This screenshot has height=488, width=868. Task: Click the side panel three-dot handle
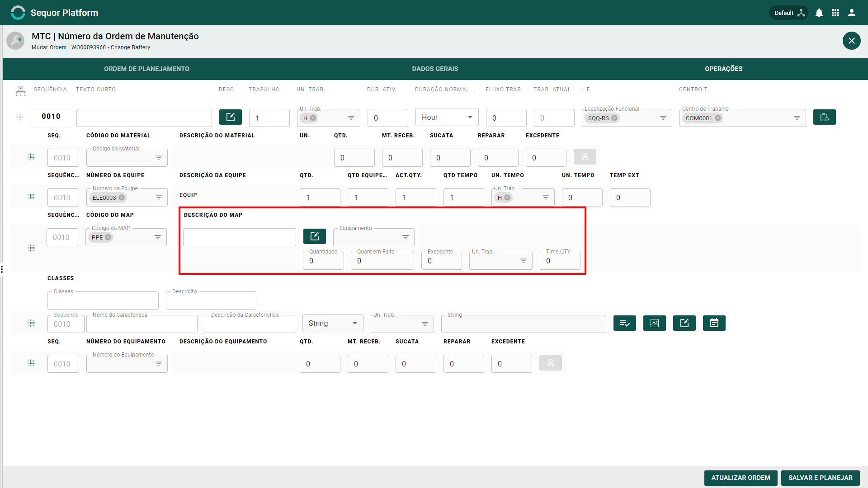2,269
